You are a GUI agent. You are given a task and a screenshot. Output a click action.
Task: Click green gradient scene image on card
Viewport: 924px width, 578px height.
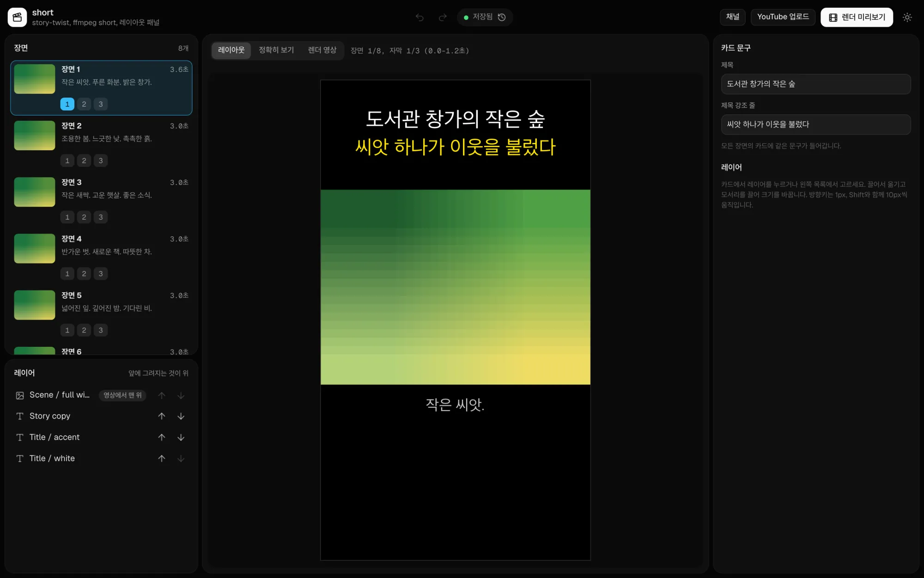455,287
